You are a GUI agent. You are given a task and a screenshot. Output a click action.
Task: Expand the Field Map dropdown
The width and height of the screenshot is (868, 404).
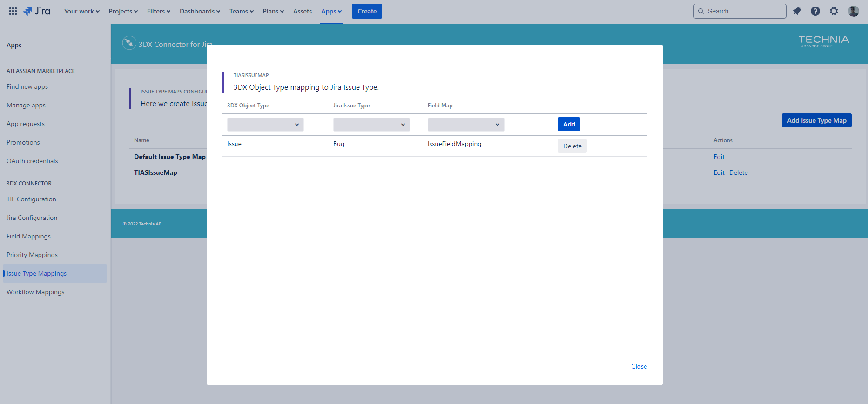[466, 125]
